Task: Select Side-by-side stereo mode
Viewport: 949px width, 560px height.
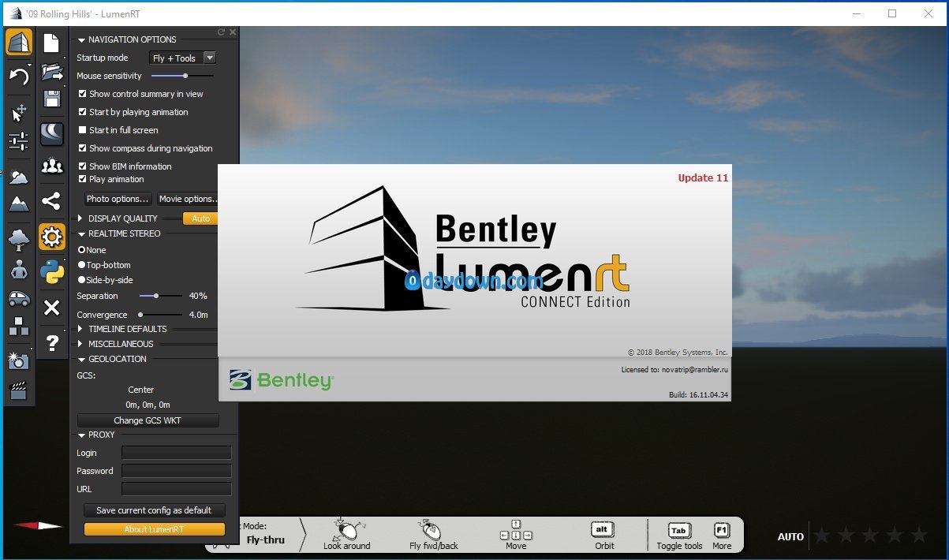Action: point(82,280)
